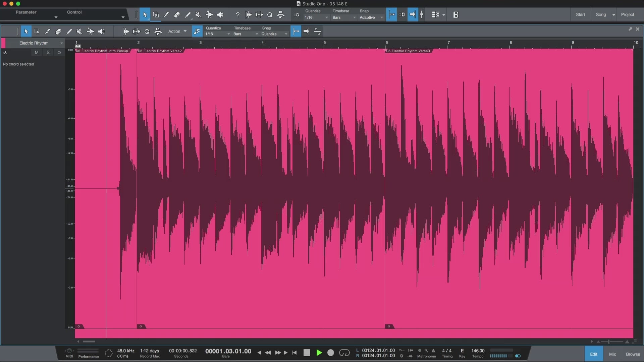
Task: Select the editor Bend tool
Action: [x=90, y=32]
